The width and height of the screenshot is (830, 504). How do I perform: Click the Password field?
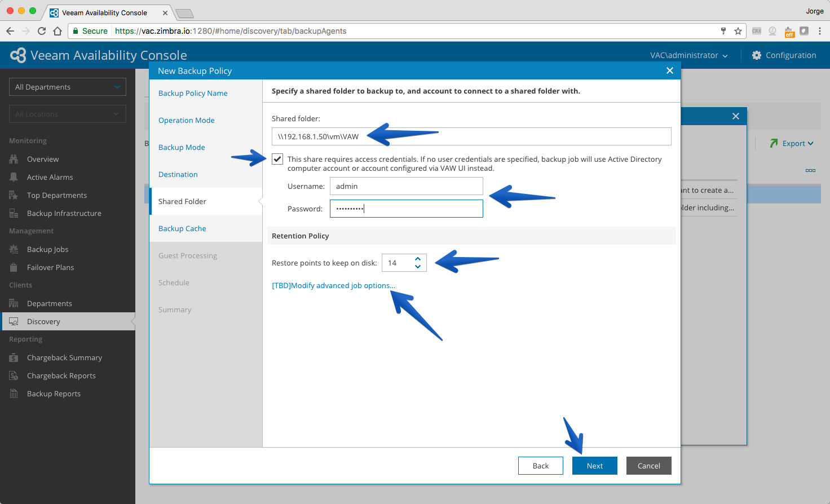407,209
